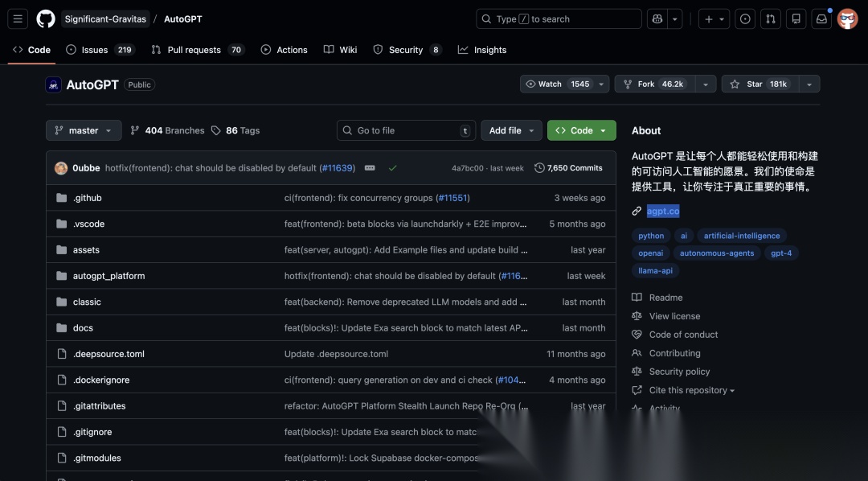Expand the Fork options arrow
Viewport: 868px width, 481px height.
click(x=706, y=84)
